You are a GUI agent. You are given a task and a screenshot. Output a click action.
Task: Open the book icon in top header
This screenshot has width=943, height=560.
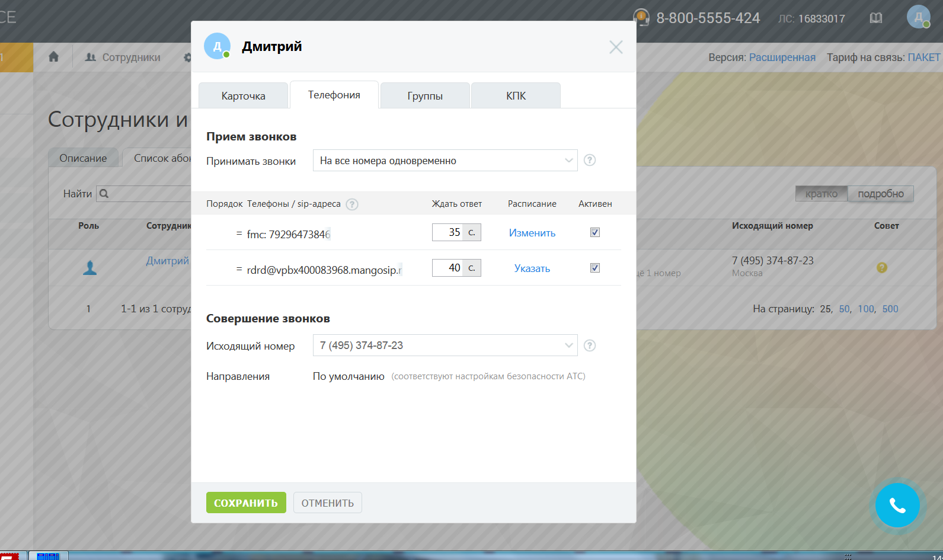[875, 18]
